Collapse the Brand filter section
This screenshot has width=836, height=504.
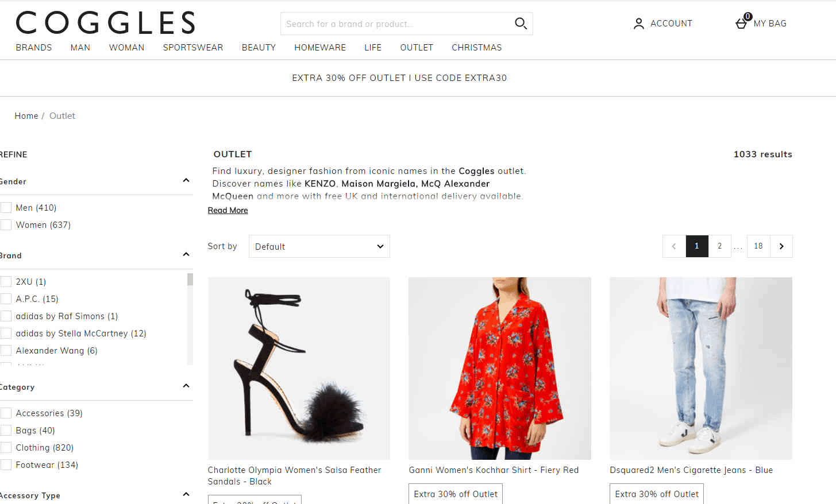186,255
